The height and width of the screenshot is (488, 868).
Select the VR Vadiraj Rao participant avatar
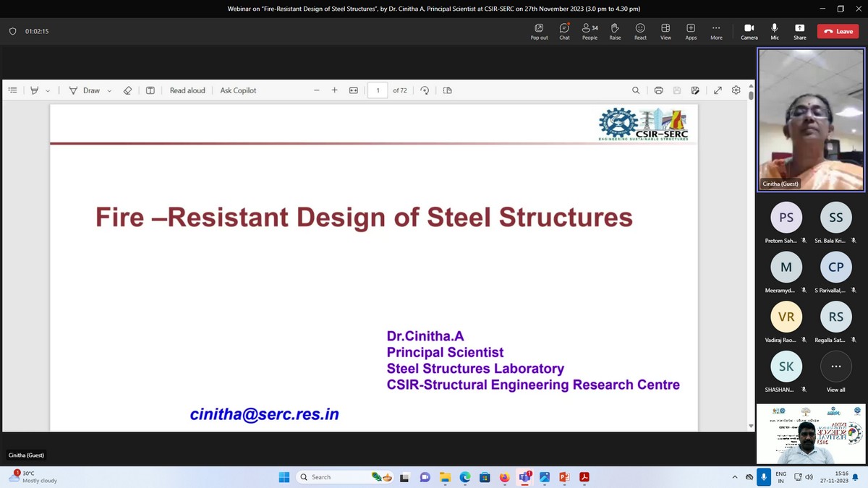[786, 316]
